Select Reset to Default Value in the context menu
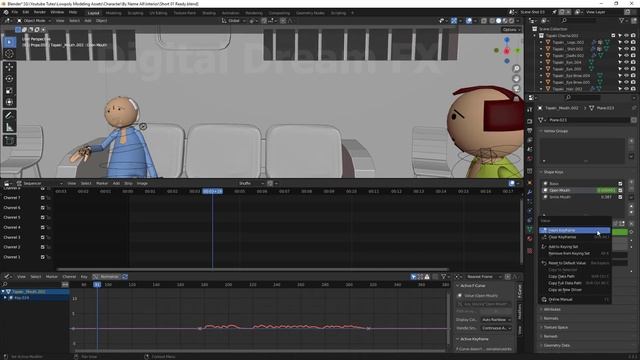Screen dimensions: 640x360 [x=574, y=263]
